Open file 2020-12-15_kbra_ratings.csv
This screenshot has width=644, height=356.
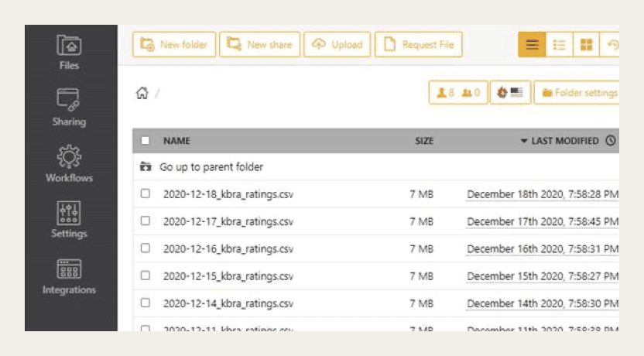[x=228, y=276]
